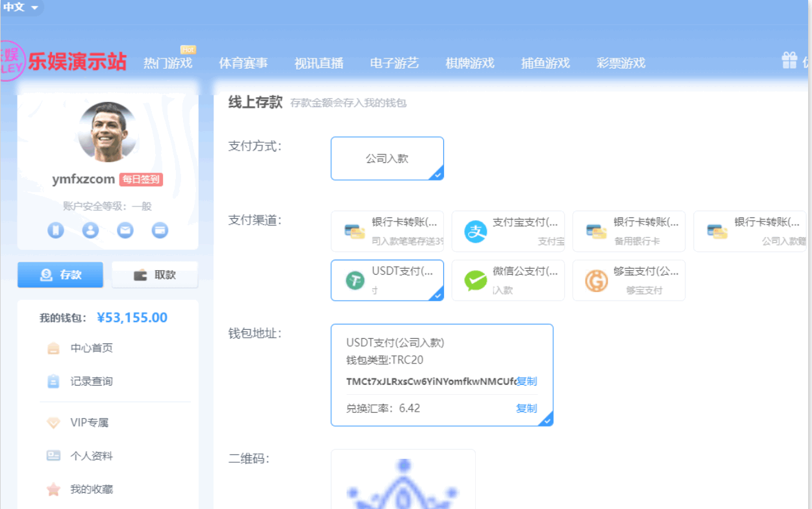Click the site logo in header

(64, 62)
